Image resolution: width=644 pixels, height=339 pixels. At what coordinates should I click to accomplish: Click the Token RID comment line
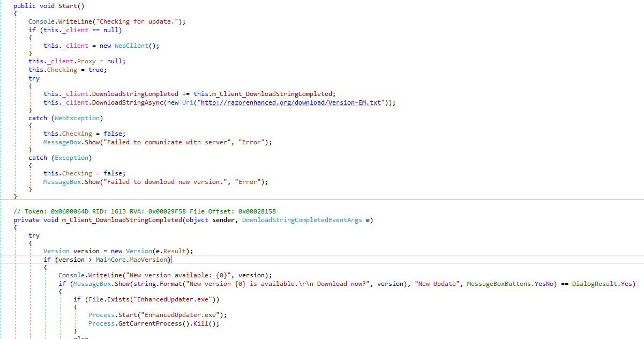pyautogui.click(x=145, y=211)
